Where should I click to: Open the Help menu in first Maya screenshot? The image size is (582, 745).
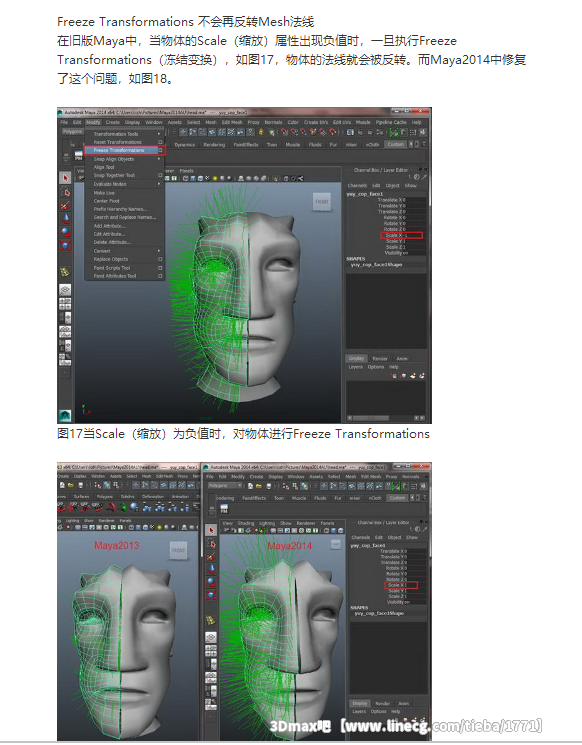417,122
